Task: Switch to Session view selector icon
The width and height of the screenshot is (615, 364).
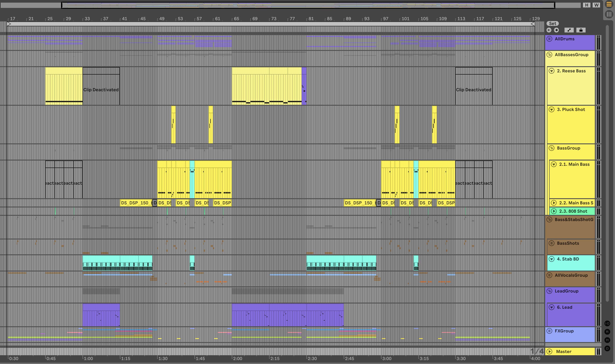Action: (609, 14)
